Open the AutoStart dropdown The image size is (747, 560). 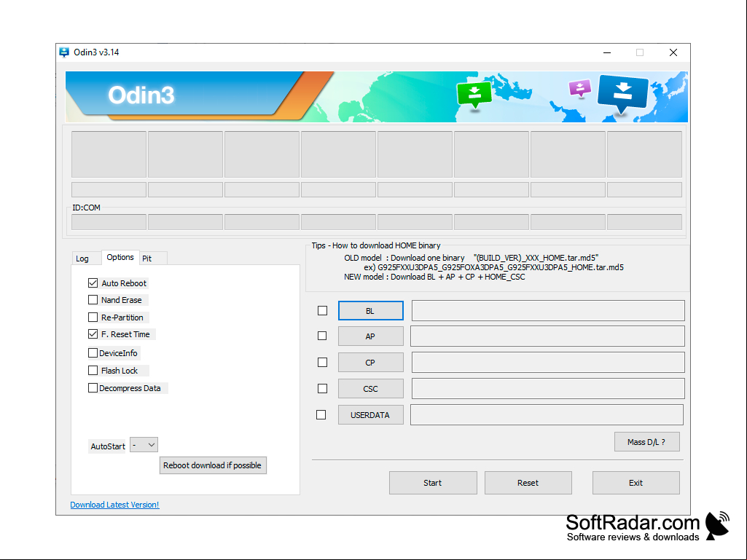point(144,445)
